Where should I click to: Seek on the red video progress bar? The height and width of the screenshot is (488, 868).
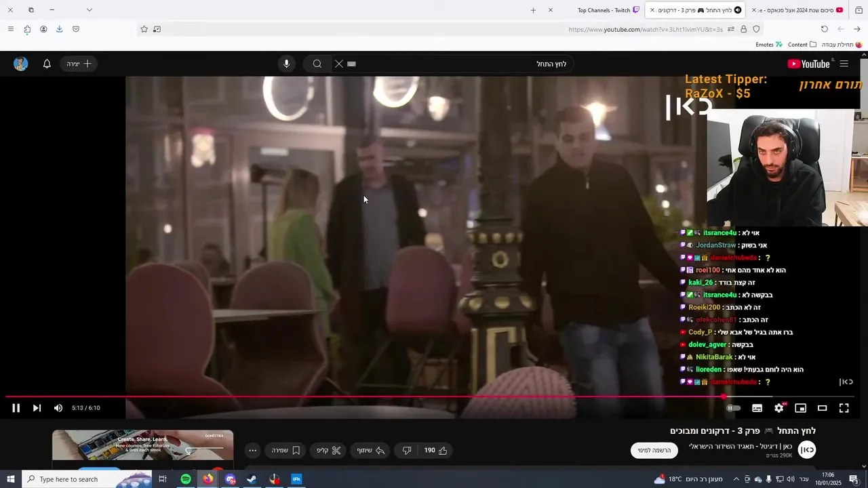click(430, 396)
